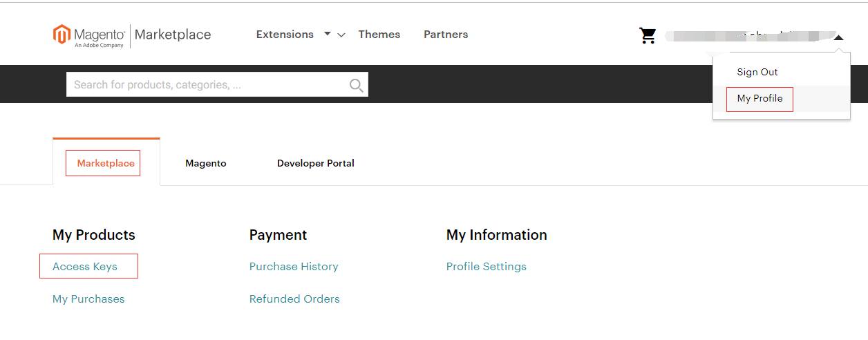Open the My Purchases link

click(x=88, y=299)
